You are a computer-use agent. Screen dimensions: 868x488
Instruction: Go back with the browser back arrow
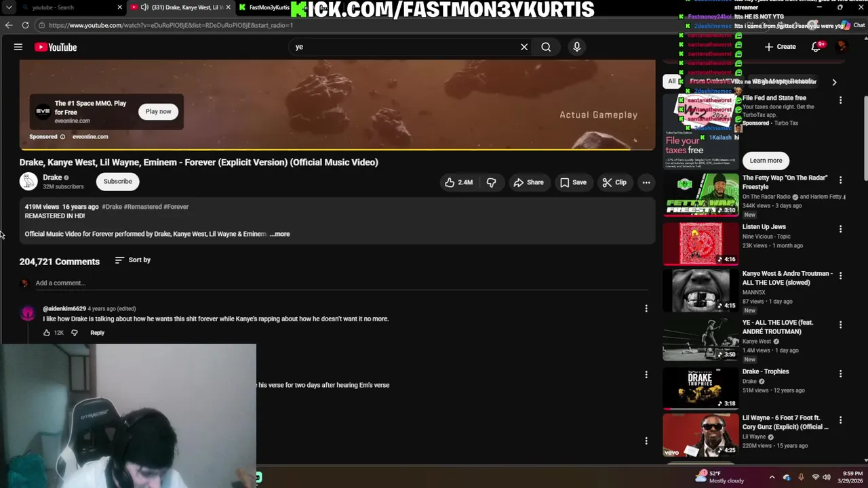9,25
